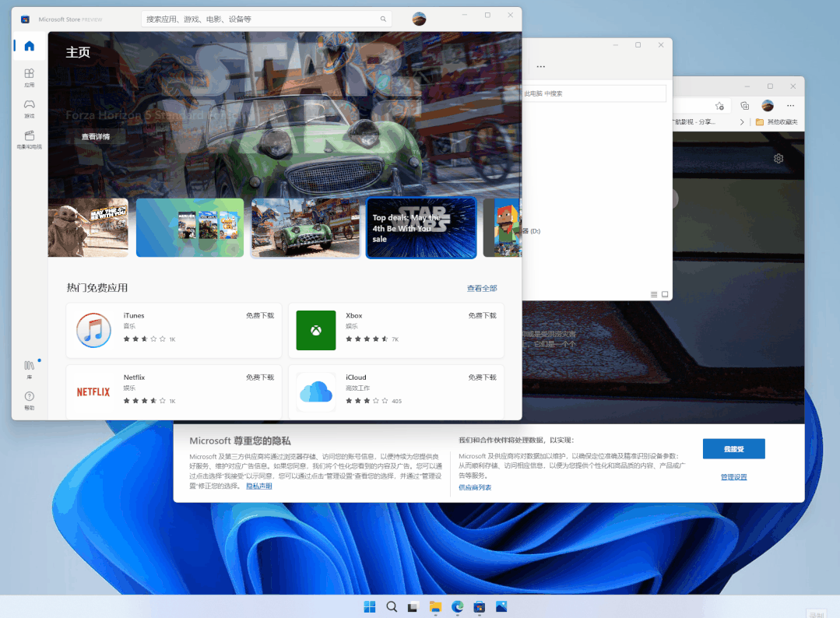Click the (D:) drive label in File Explorer
The height and width of the screenshot is (618, 840).
pos(532,231)
